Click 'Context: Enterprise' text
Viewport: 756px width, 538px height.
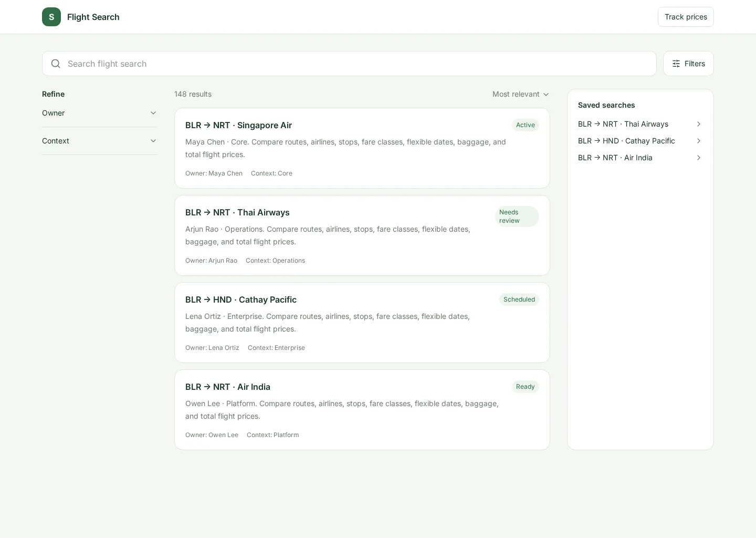tap(276, 348)
